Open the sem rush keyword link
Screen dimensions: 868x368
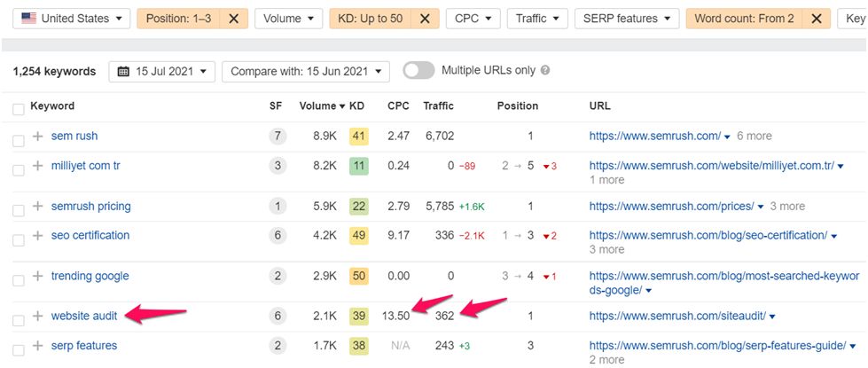[x=74, y=137]
